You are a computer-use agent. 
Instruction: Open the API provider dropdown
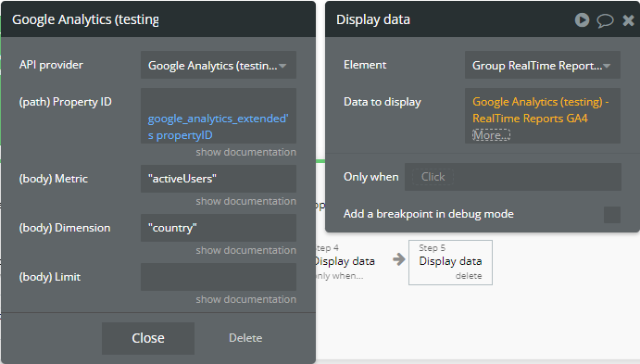point(219,65)
